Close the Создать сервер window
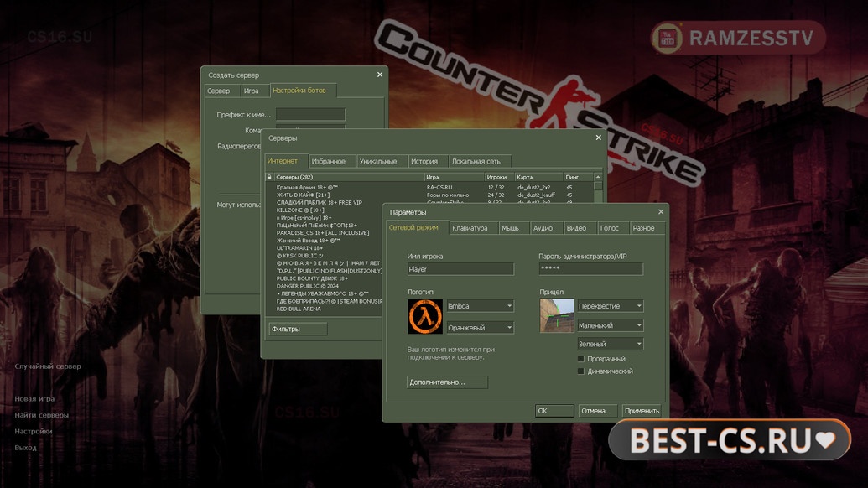Screen dimensions: 868x488 (380, 75)
